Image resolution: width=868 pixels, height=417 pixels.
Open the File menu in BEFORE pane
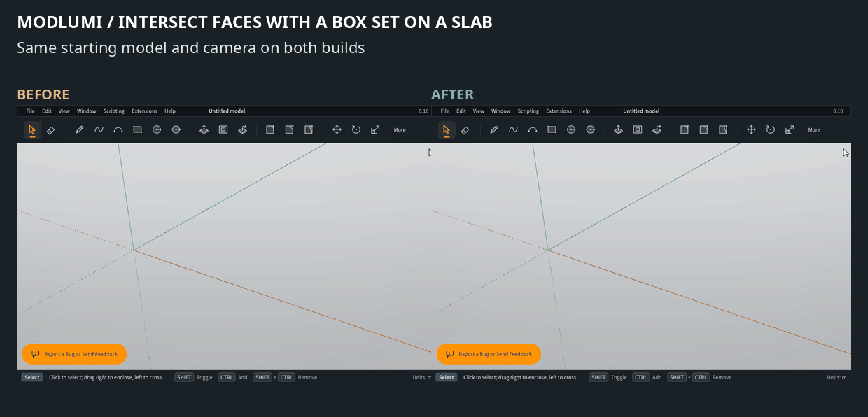(31, 111)
